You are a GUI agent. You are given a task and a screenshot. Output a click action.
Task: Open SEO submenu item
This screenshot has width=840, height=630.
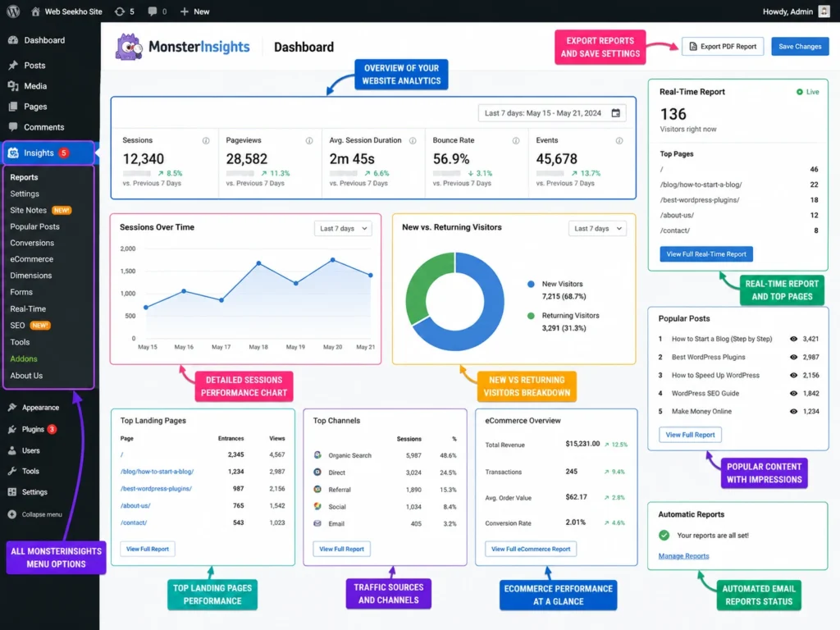[x=30, y=326]
